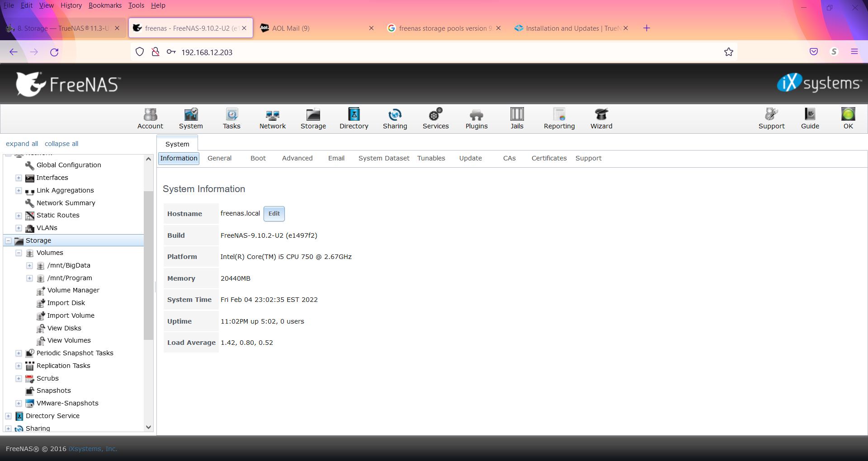Viewport: 868px width, 461px height.
Task: Expand the VLANs tree node
Action: 19,228
